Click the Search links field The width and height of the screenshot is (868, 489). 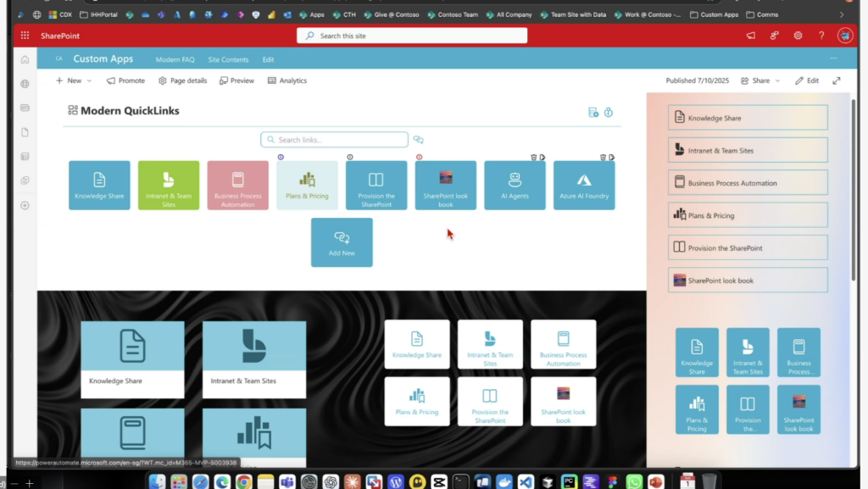(x=334, y=139)
